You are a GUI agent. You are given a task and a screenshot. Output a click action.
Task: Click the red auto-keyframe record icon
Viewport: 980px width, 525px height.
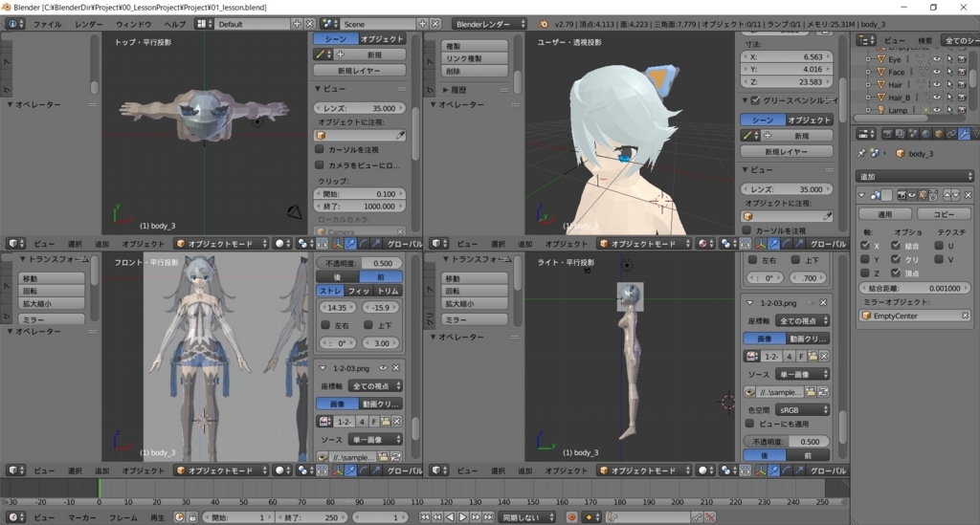(571, 517)
